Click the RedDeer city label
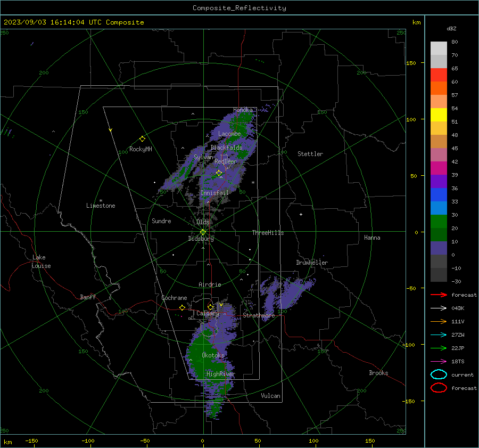This screenshot has height=448, width=479. (226, 161)
